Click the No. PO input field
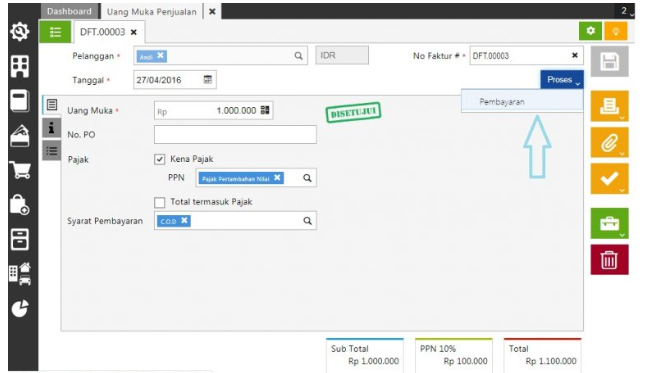This screenshot has width=650, height=373. [235, 135]
